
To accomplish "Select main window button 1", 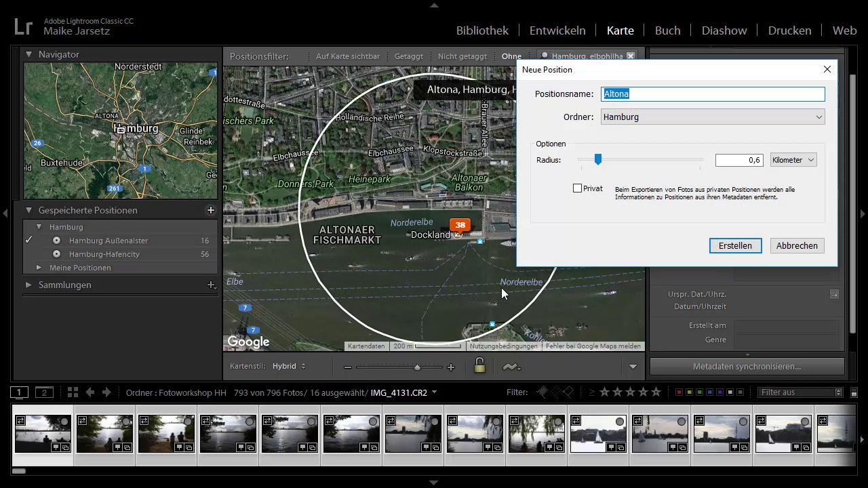I will pyautogui.click(x=20, y=392).
